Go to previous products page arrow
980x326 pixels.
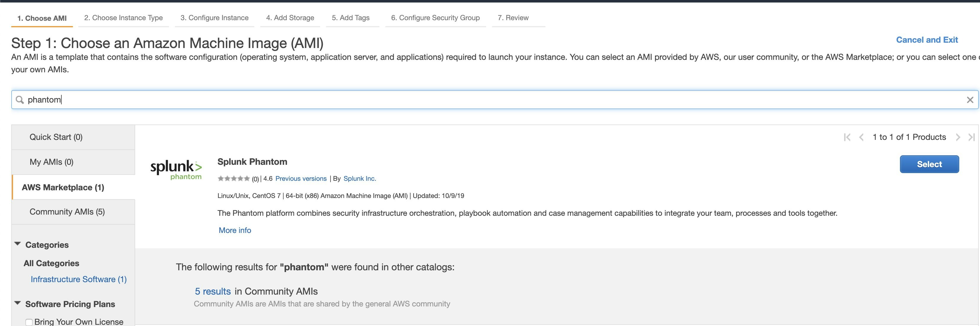[x=861, y=137]
